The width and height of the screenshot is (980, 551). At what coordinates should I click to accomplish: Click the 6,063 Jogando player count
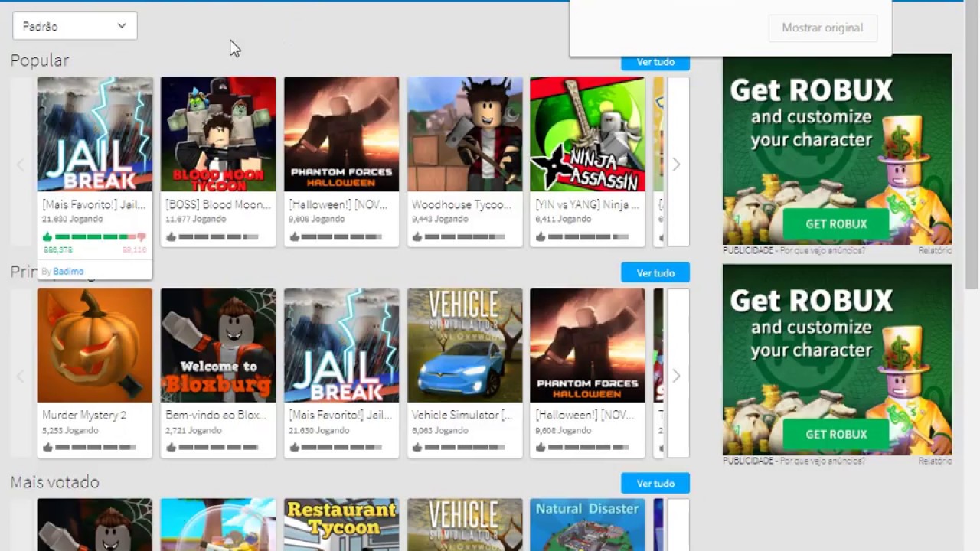tap(440, 430)
